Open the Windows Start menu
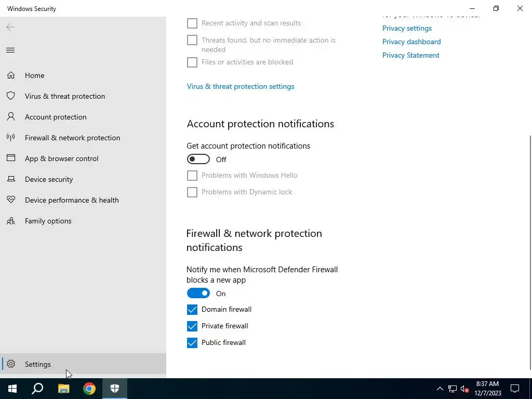This screenshot has width=532, height=399. pos(12,389)
